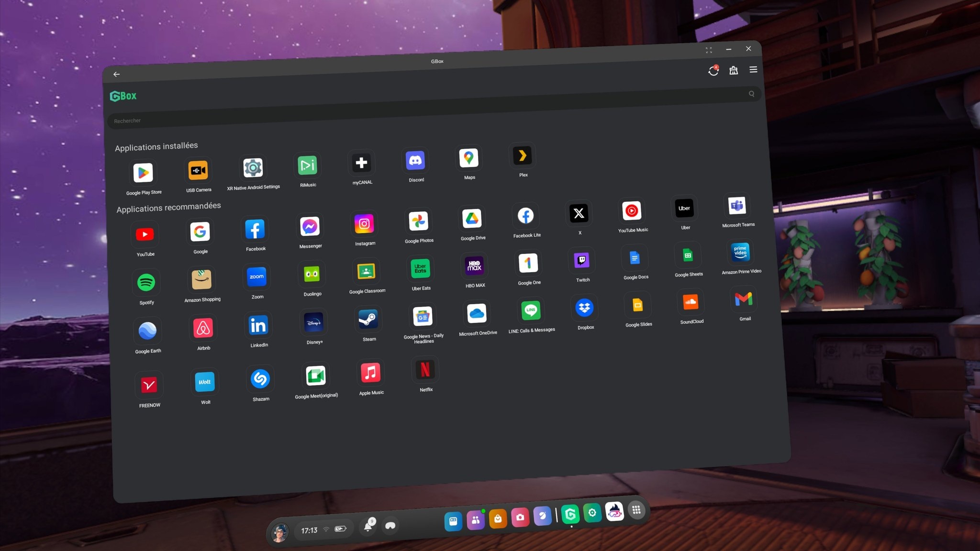
Task: Select the X app icon
Action: click(x=579, y=213)
